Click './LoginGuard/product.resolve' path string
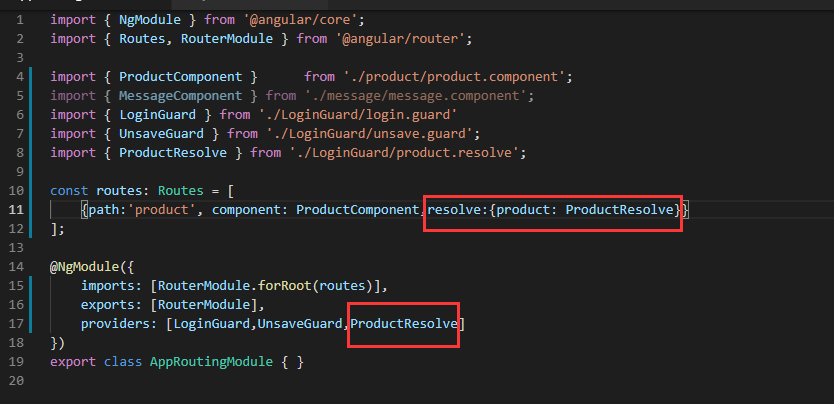Viewport: 834px width, 404px height. (404, 153)
